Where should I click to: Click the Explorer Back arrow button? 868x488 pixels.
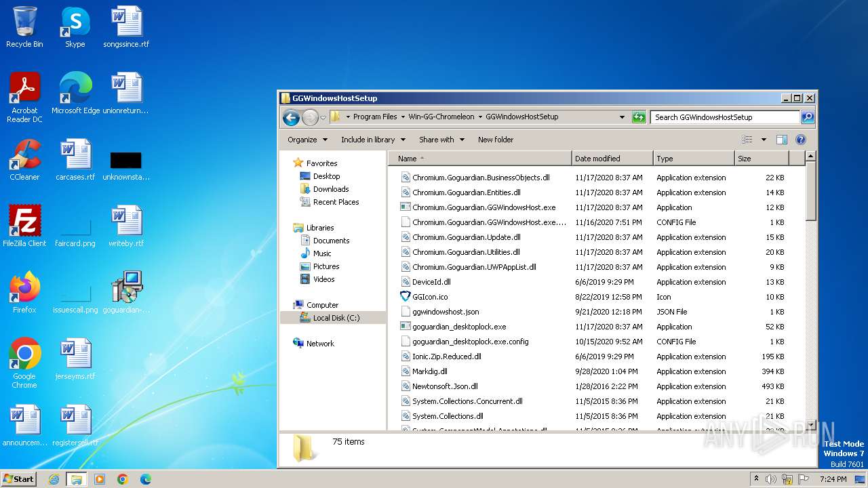pos(292,117)
